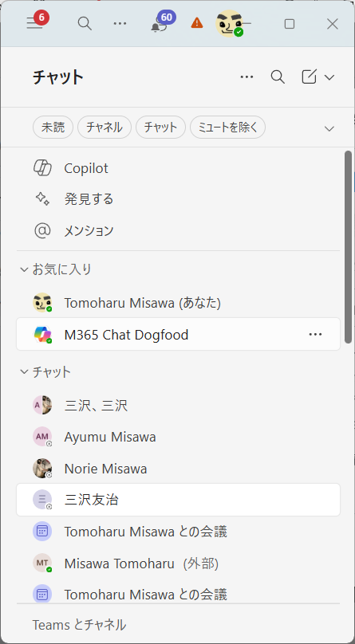The image size is (355, 644).
Task: Open the new chat dropdown arrow
Action: (329, 77)
